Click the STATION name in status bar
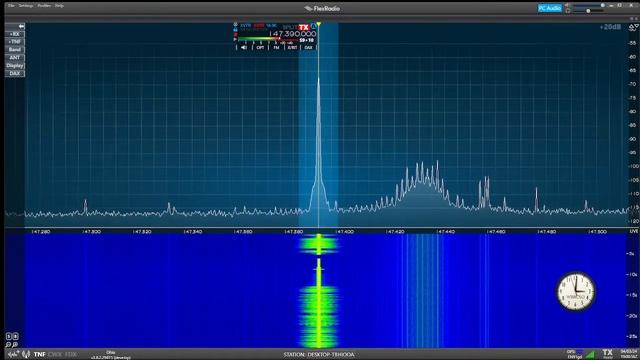This screenshot has height=360, width=640. pyautogui.click(x=319, y=354)
